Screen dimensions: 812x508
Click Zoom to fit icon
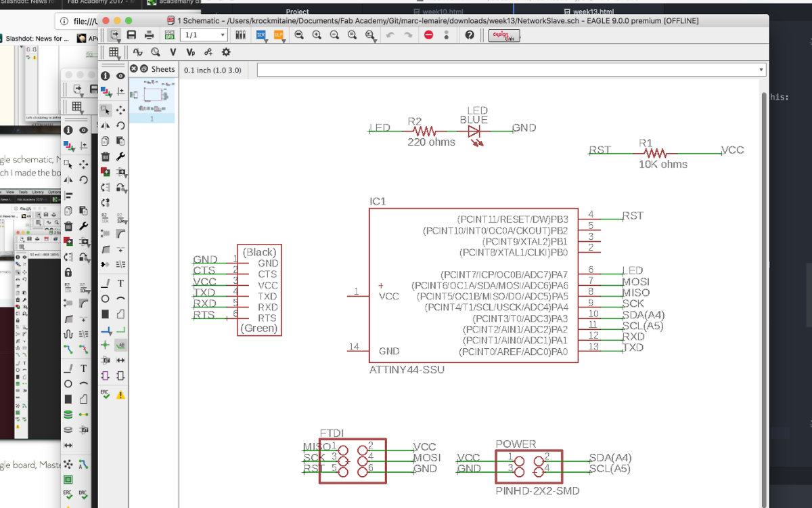[299, 35]
